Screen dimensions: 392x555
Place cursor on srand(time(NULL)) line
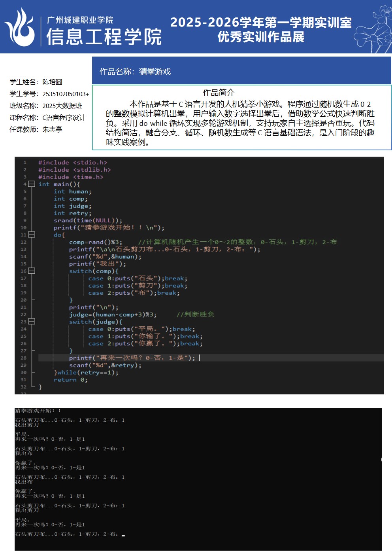(x=88, y=220)
